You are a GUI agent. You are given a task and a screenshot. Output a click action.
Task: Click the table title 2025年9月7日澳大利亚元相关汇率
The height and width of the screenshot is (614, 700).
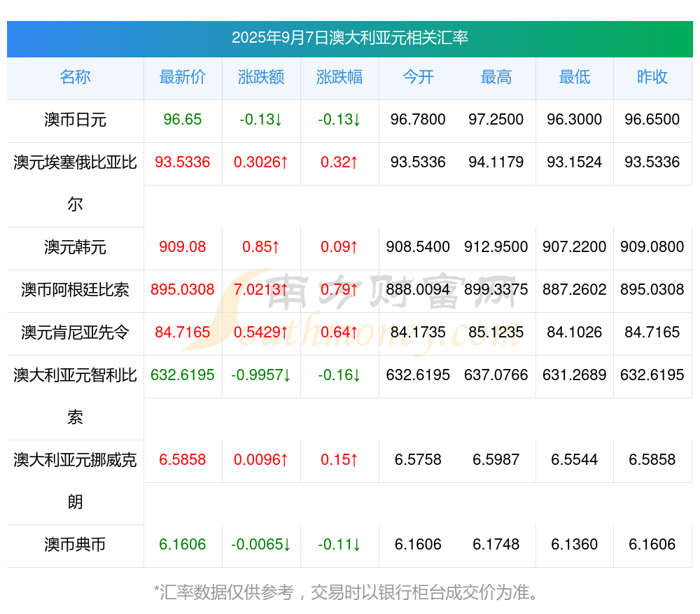click(349, 38)
